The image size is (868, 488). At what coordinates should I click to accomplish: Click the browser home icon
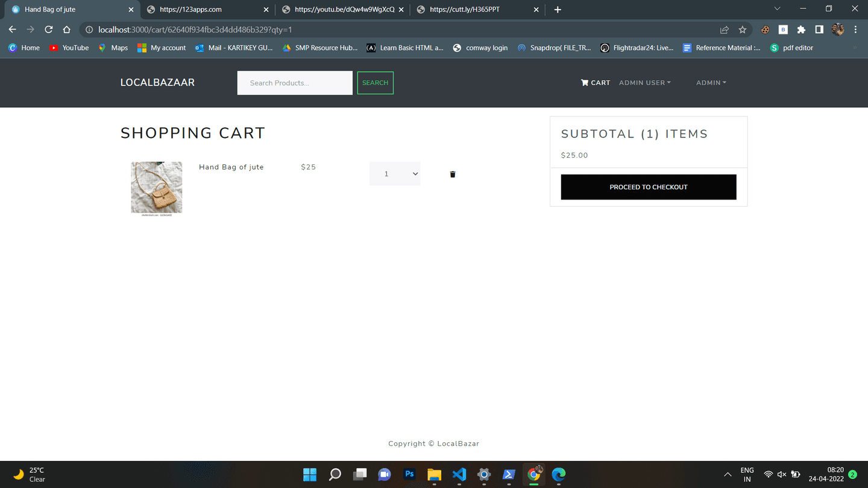click(x=67, y=30)
